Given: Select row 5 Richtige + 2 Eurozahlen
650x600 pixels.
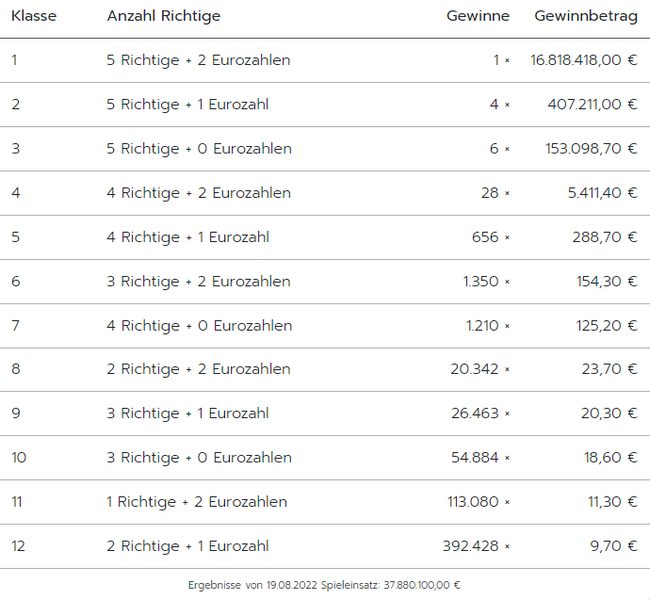Looking at the screenshot, I should [x=325, y=61].
